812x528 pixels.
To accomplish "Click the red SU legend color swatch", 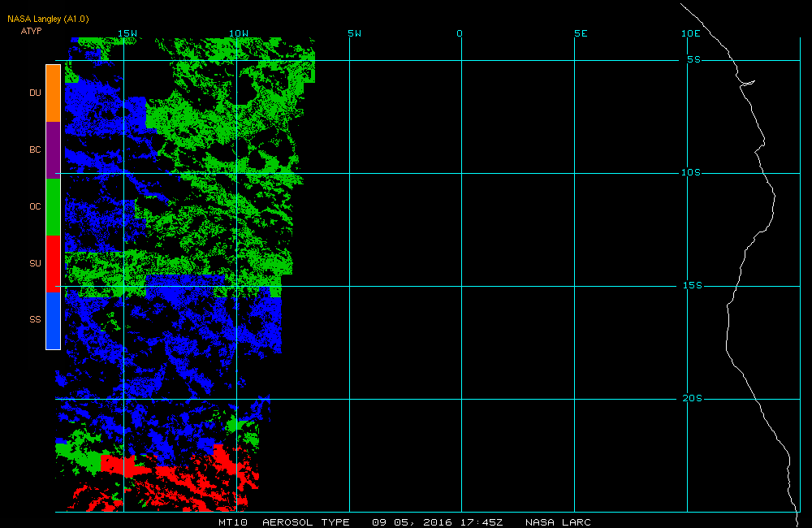I will point(54,264).
